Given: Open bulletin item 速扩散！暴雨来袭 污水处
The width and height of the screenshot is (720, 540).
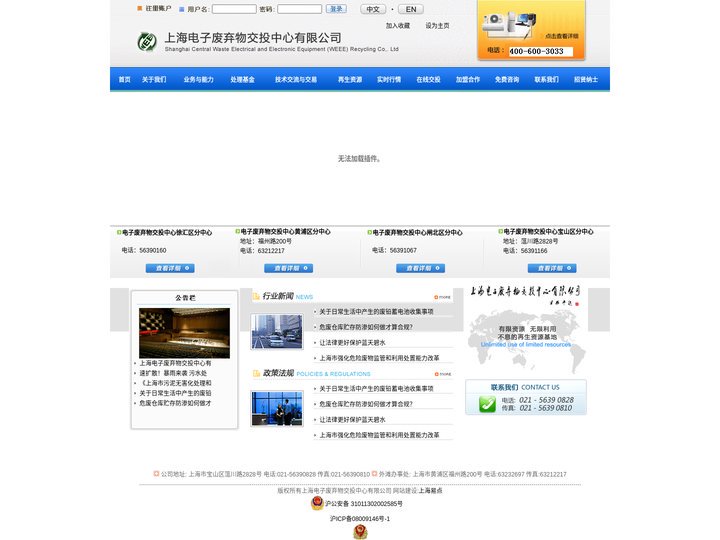Looking at the screenshot, I should point(173,373).
